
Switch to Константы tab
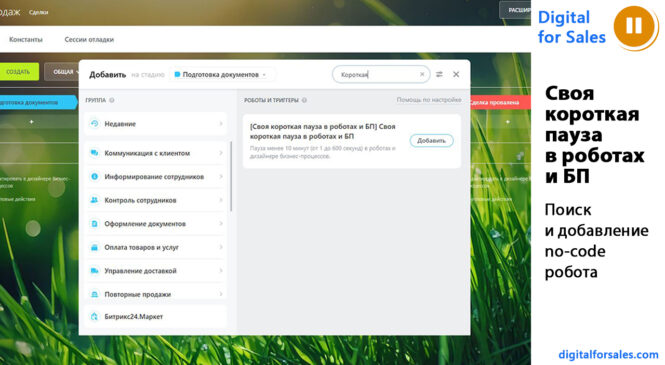pyautogui.click(x=26, y=39)
